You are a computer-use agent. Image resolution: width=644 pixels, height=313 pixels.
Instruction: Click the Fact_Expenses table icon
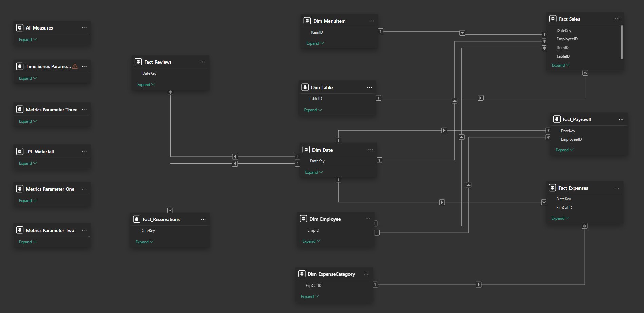(x=552, y=188)
